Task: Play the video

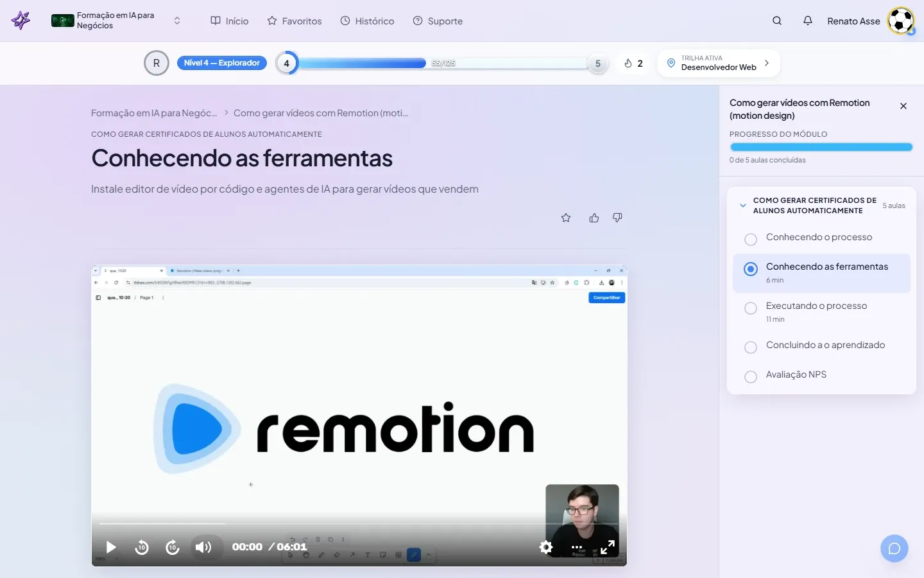Action: coord(111,547)
